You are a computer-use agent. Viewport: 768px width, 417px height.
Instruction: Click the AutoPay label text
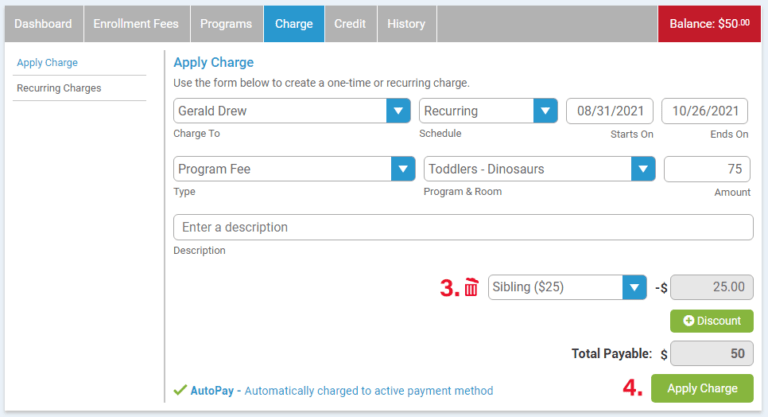point(212,391)
